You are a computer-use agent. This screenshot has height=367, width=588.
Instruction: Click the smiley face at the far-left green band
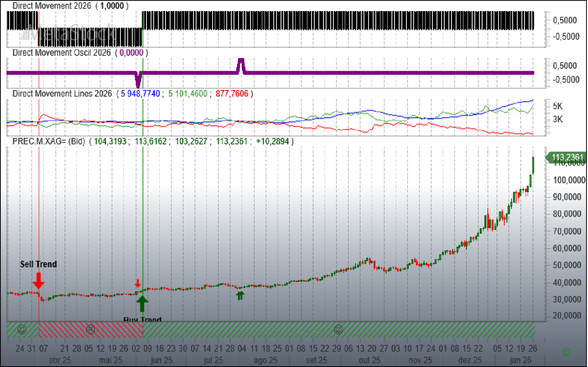pos(22,329)
